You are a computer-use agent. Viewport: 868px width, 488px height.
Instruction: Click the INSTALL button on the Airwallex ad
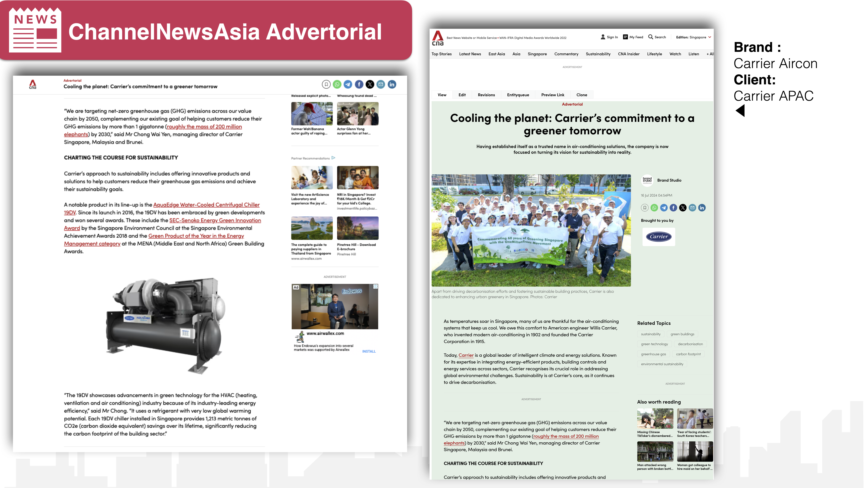pos(369,351)
